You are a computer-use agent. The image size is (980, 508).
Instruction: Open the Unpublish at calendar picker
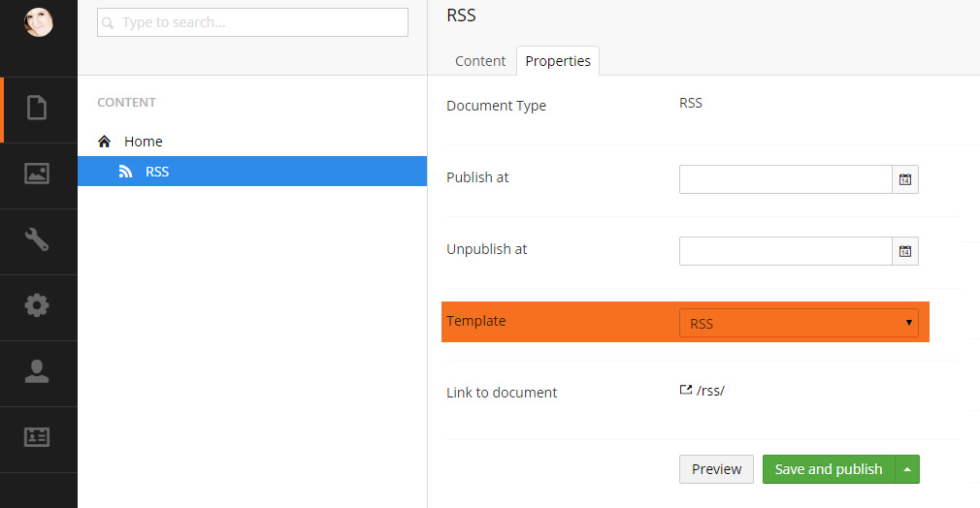pyautogui.click(x=904, y=251)
